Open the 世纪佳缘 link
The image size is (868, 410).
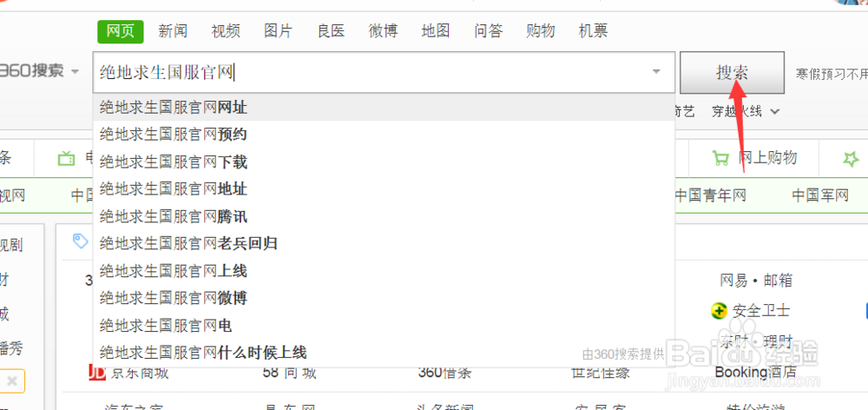(600, 373)
